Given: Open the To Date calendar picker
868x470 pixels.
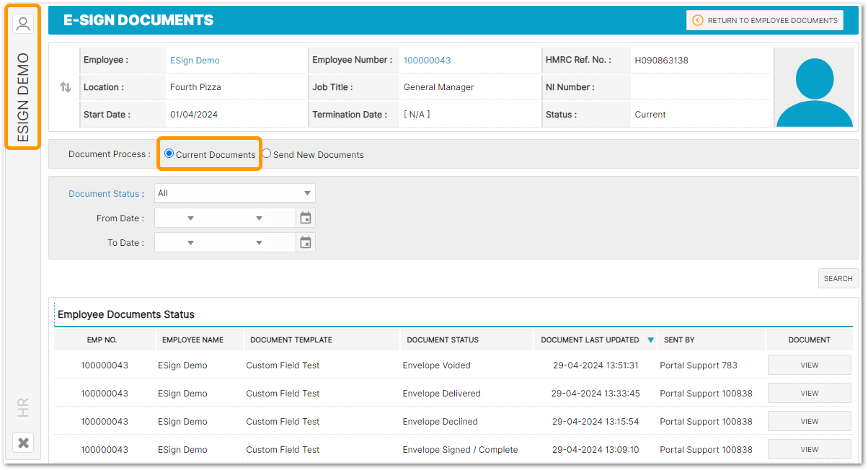Looking at the screenshot, I should (x=306, y=243).
